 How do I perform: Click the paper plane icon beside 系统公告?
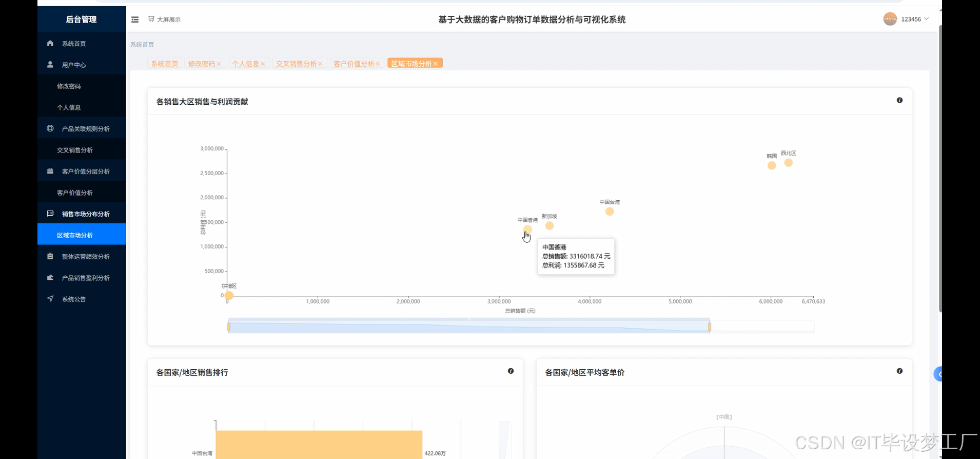point(50,298)
